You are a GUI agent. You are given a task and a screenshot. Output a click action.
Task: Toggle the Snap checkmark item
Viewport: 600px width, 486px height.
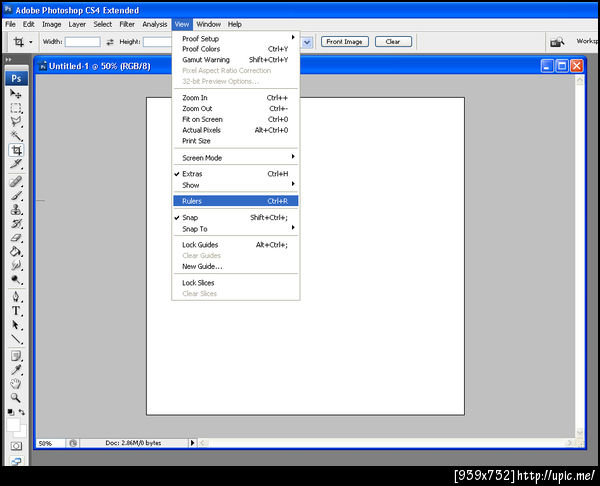[x=235, y=217]
